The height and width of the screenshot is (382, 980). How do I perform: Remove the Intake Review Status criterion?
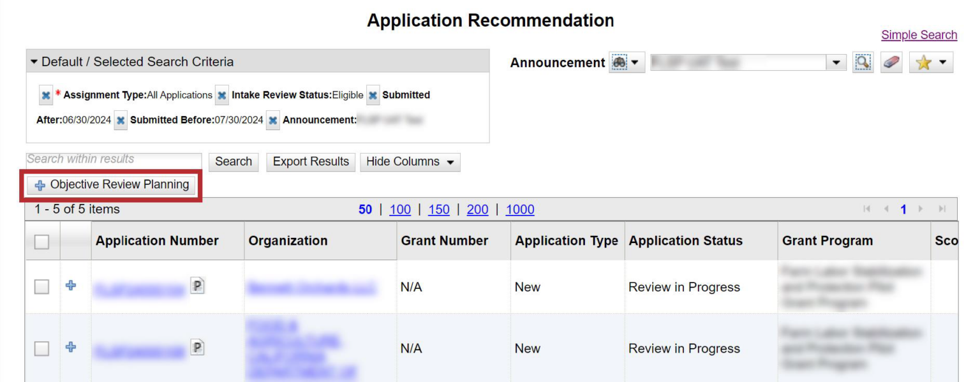pyautogui.click(x=221, y=96)
